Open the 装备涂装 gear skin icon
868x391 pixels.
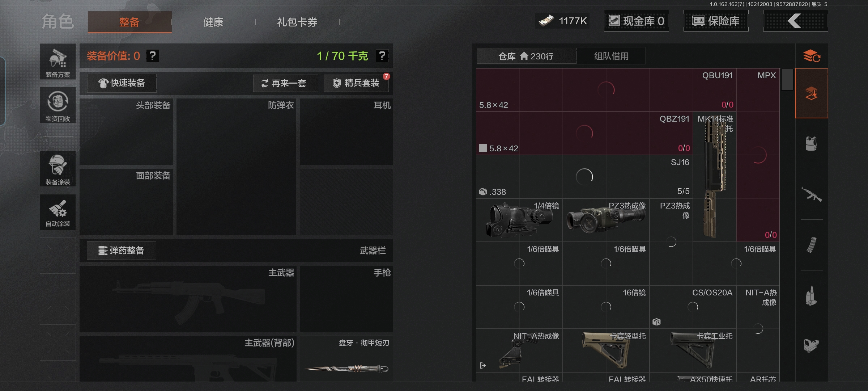pos(58,169)
